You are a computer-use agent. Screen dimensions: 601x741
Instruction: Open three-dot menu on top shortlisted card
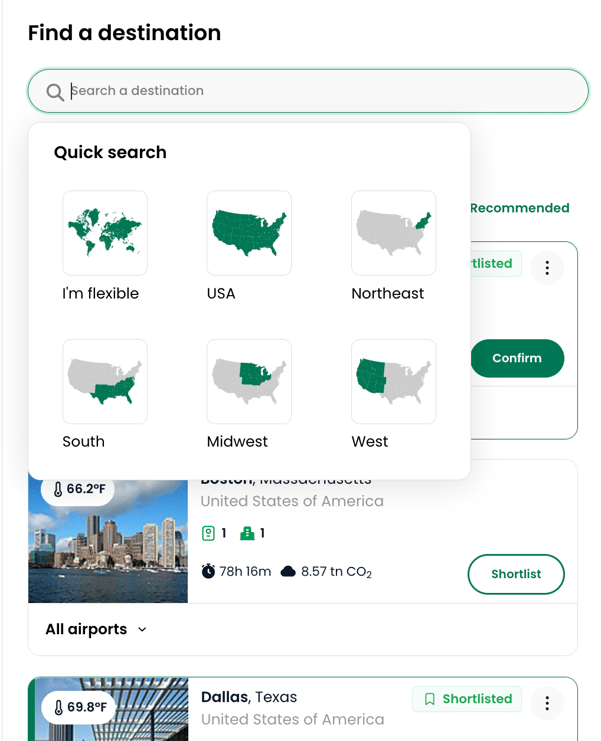click(x=547, y=268)
